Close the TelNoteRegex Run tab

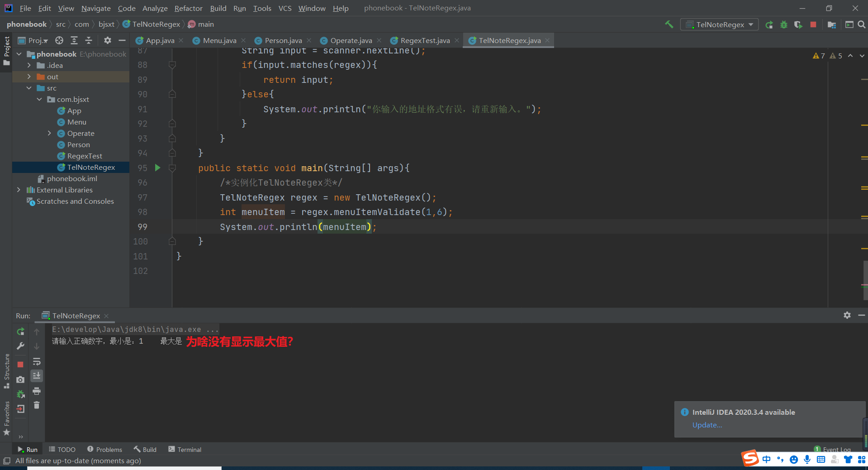(106, 316)
